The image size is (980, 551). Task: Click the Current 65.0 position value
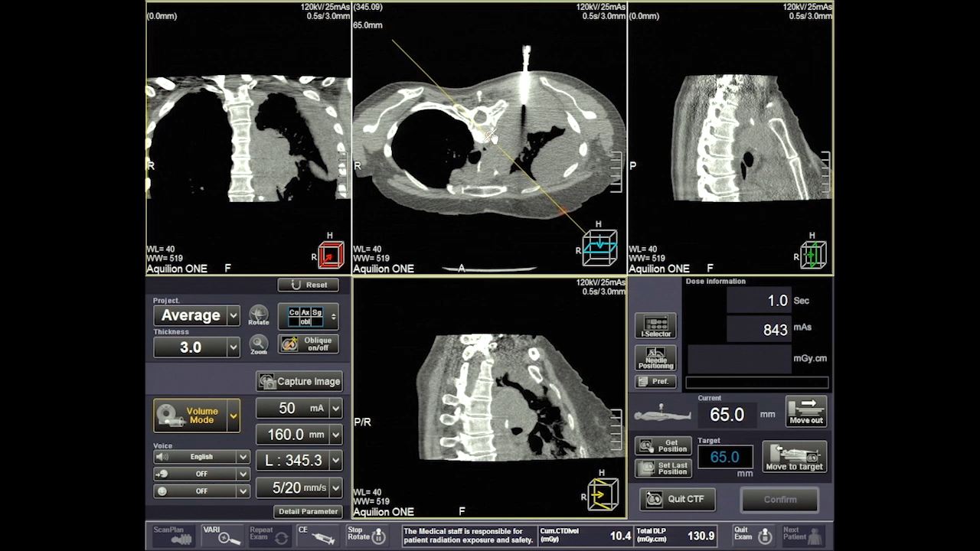click(727, 414)
